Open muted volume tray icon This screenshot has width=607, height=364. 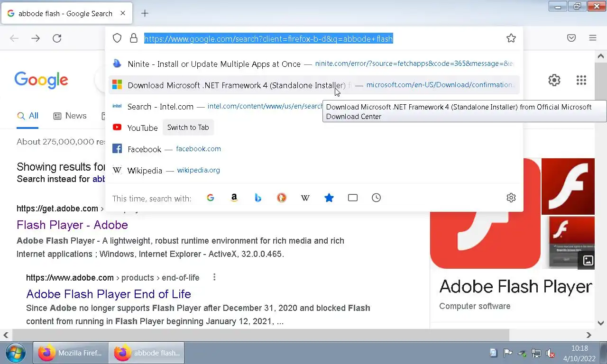(551, 353)
